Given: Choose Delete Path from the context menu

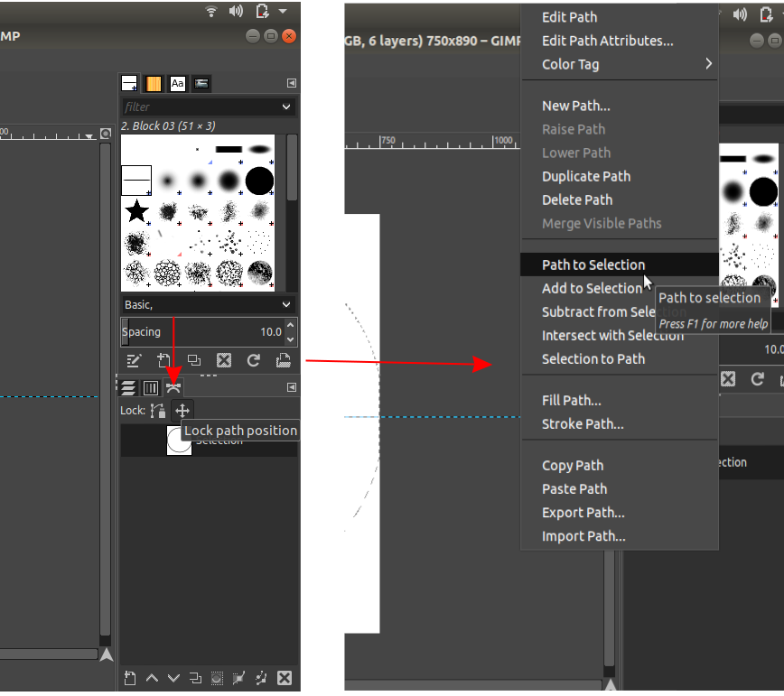Looking at the screenshot, I should click(x=577, y=200).
